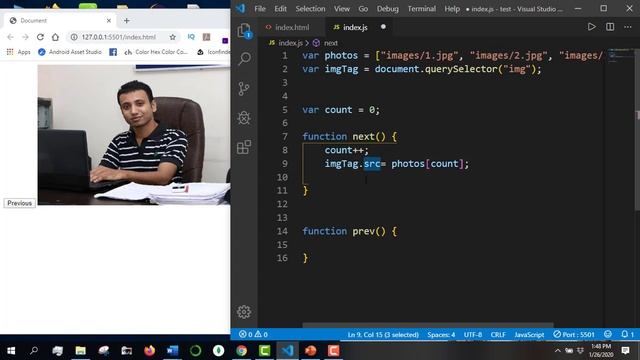Click the taskbar clock showing 1:48 PM
Viewport: 640px width, 360px height.
pyautogui.click(x=601, y=351)
